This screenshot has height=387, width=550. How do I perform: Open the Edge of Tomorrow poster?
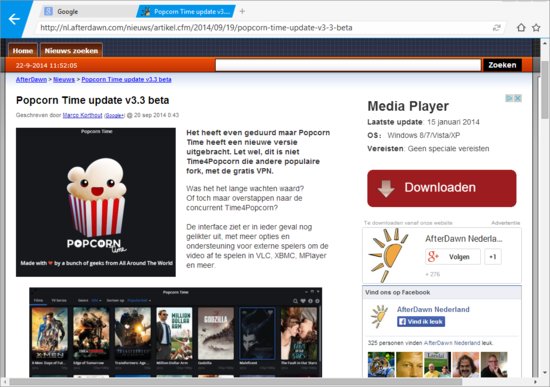pyautogui.click(x=91, y=333)
